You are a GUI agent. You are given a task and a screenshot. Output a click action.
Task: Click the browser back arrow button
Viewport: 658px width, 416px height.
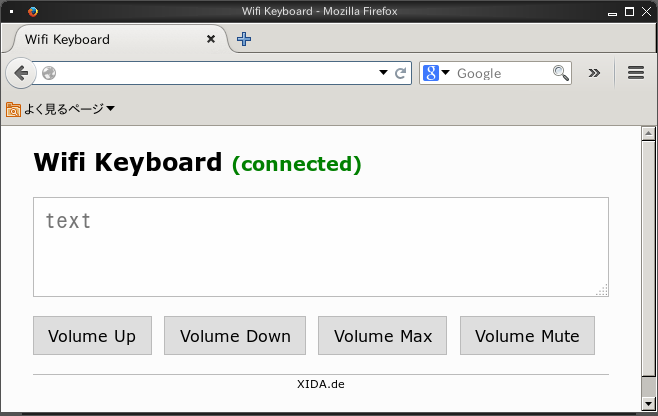(x=21, y=73)
